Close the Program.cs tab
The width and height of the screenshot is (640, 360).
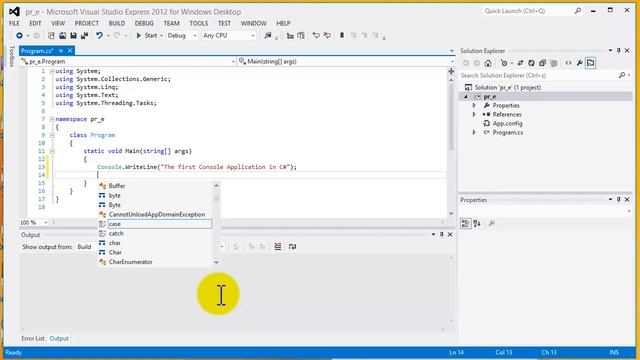click(x=70, y=51)
